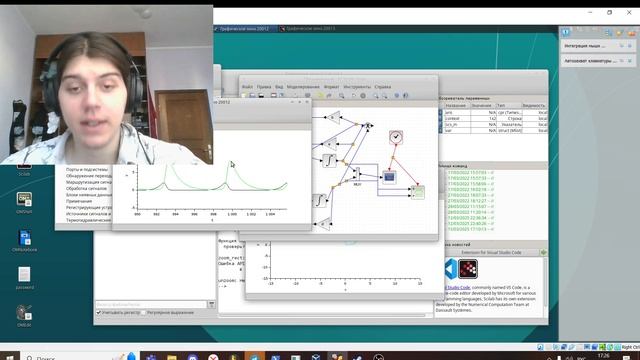The image size is (640, 360).
Task: Click the new diagram icon in Xcos toolbar
Action: coord(244,96)
